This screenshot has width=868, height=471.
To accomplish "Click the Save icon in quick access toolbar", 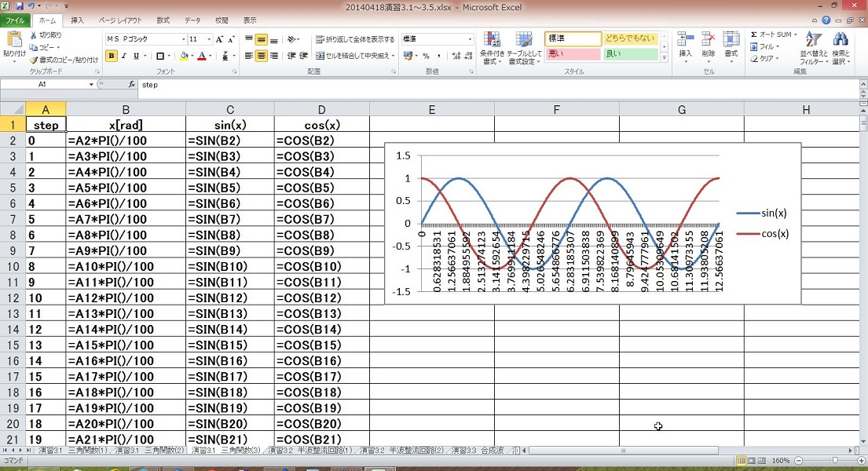I will [19, 6].
